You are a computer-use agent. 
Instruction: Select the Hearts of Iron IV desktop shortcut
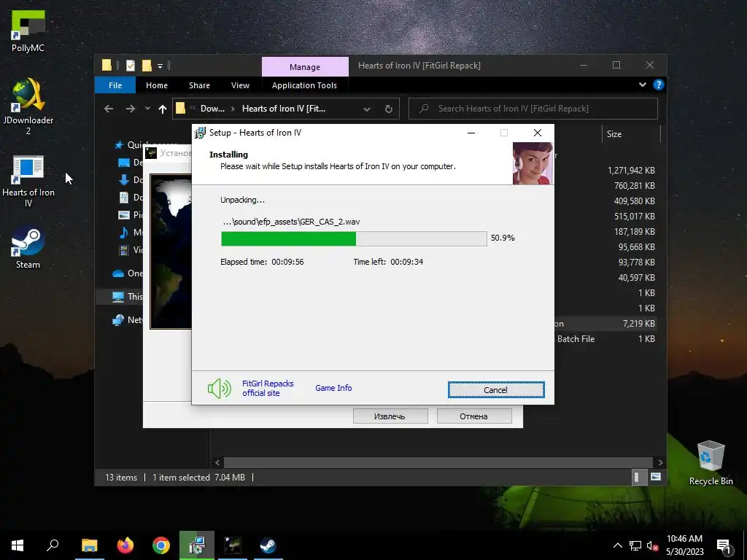(28, 182)
